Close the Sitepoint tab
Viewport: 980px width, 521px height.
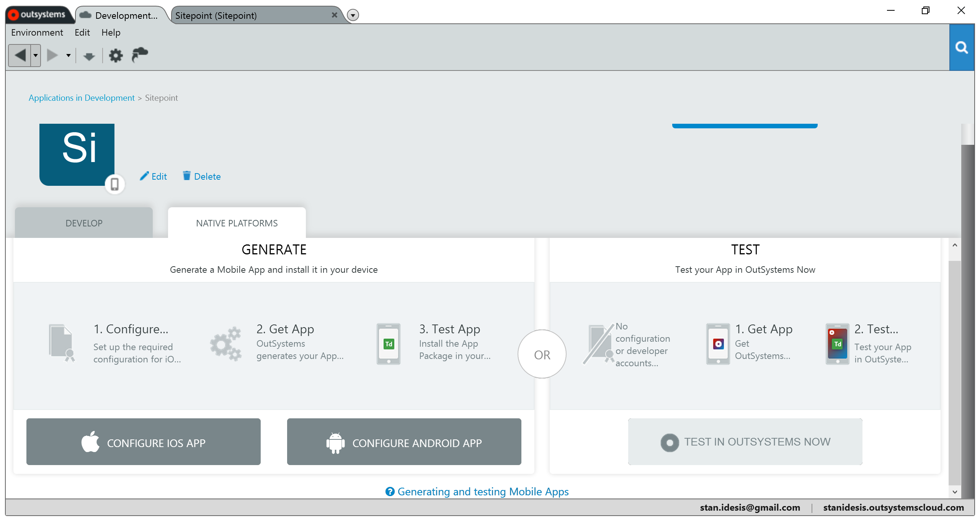(334, 15)
